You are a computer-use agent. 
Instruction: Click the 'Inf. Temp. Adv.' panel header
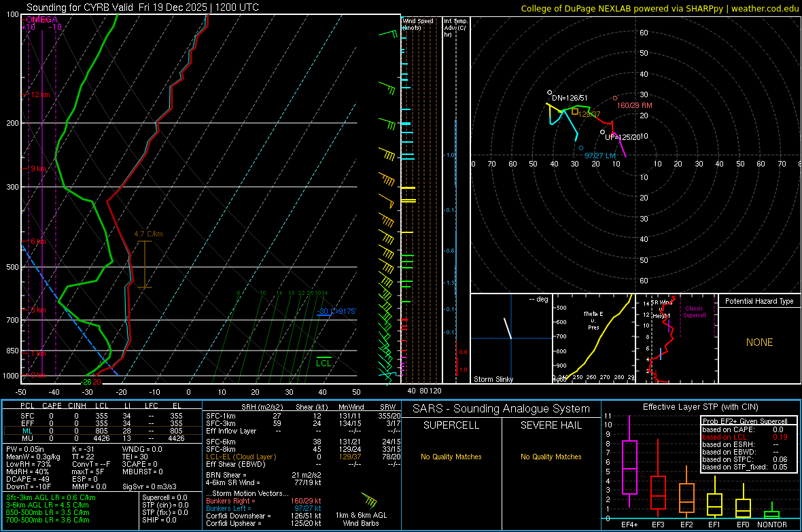click(x=455, y=28)
